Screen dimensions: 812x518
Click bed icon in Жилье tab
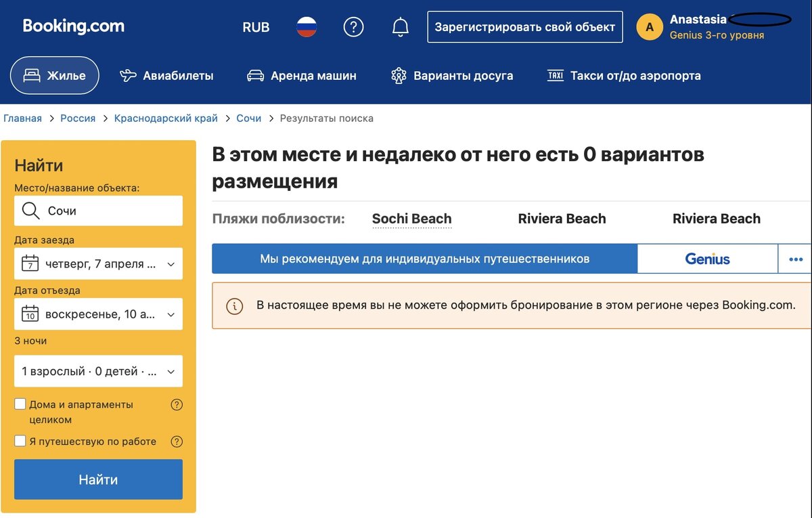[32, 76]
